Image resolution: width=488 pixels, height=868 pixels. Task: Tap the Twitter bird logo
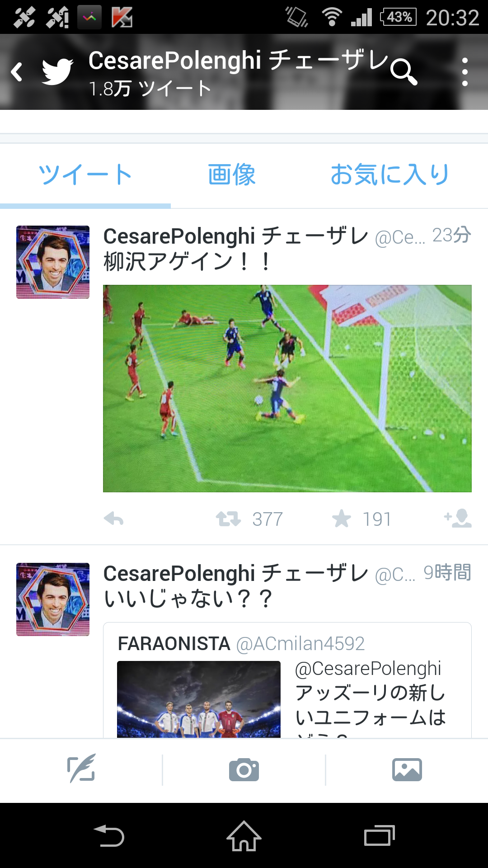pyautogui.click(x=57, y=71)
